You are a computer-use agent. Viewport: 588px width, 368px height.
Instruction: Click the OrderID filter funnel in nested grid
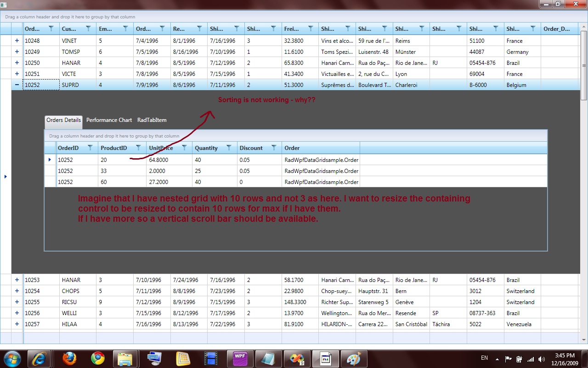click(x=90, y=148)
